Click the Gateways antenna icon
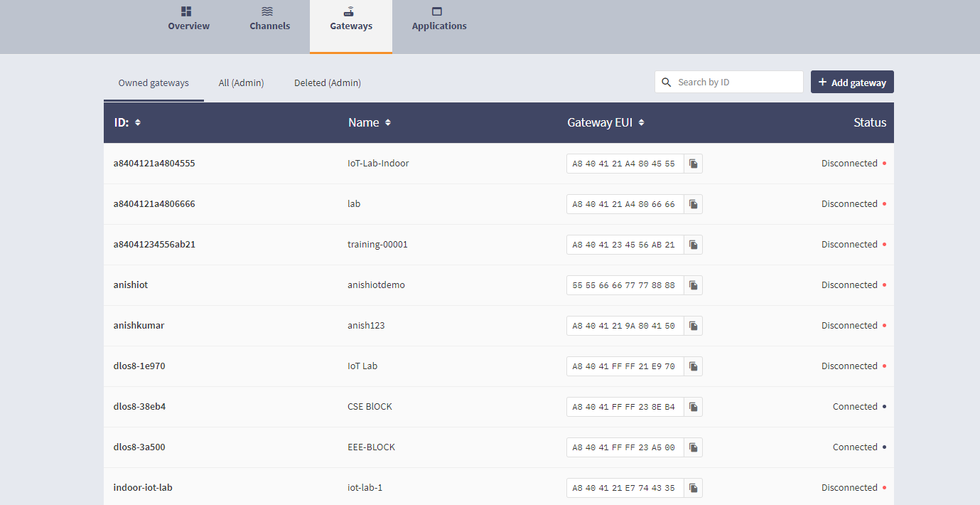The height and width of the screenshot is (505, 980). pyautogui.click(x=350, y=11)
